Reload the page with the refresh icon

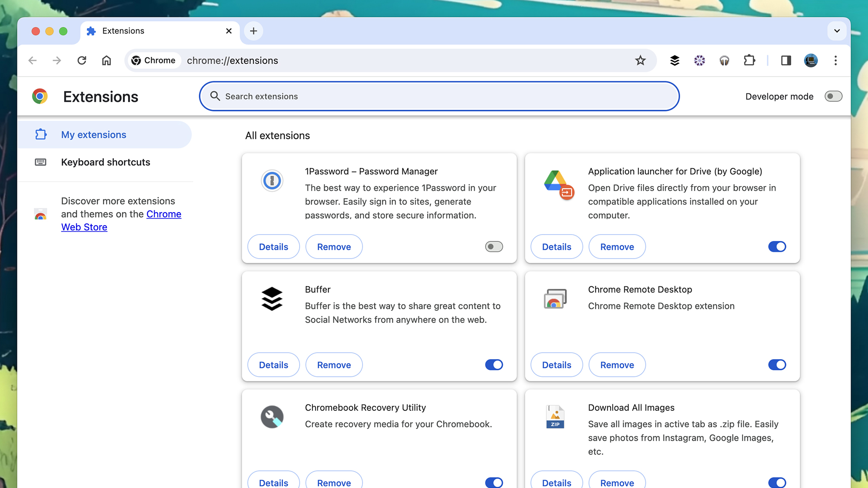pyautogui.click(x=82, y=60)
